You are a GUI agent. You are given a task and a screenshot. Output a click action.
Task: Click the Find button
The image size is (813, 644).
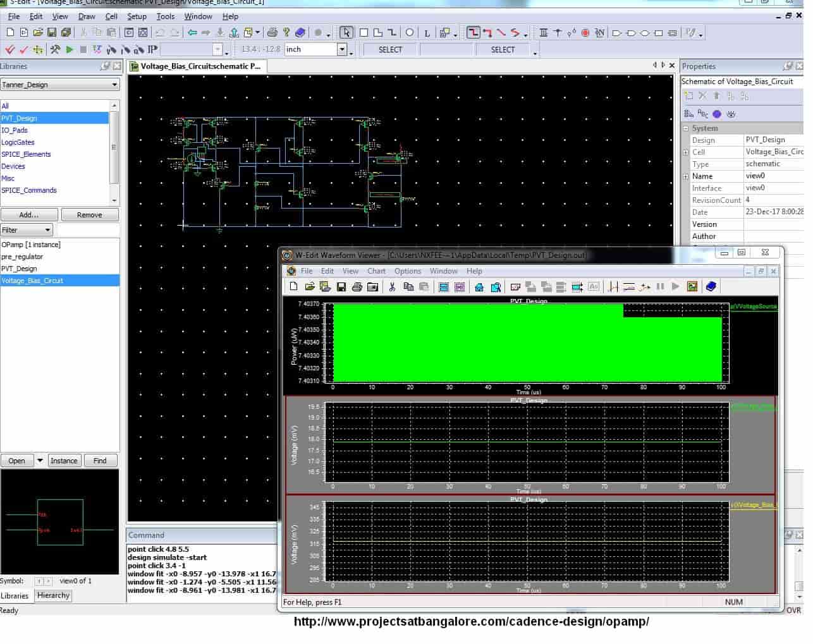(100, 461)
